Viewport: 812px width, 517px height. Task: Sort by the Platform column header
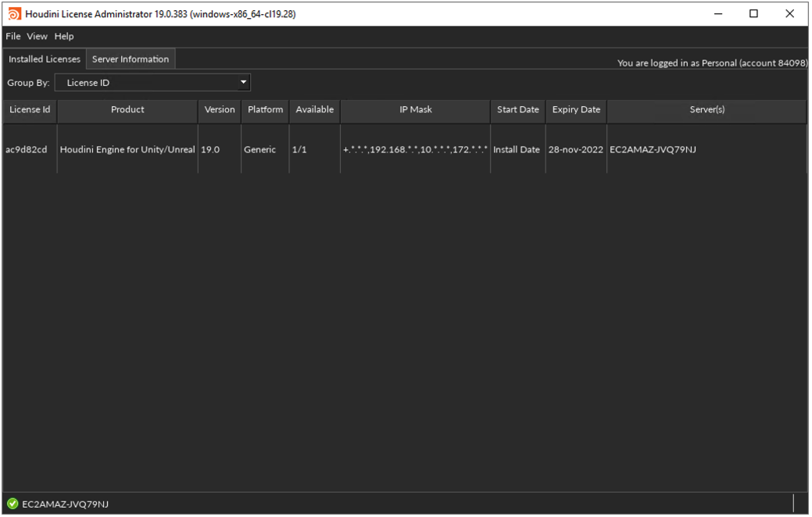coord(265,109)
